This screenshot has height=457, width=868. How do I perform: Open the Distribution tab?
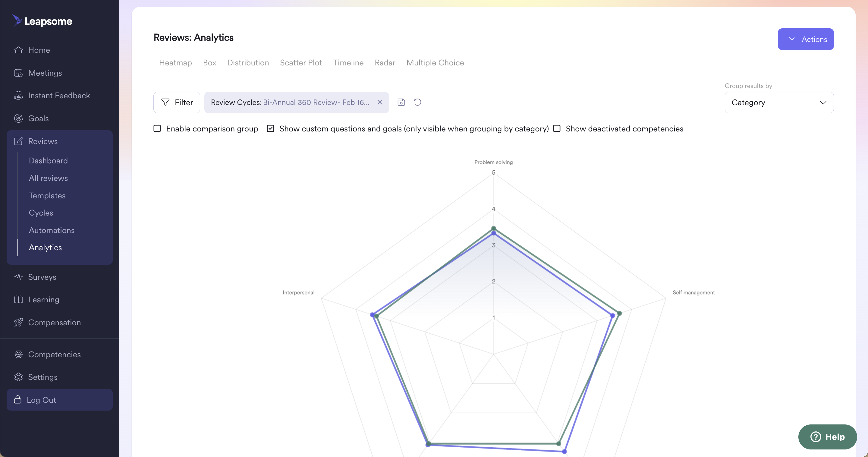[248, 63]
